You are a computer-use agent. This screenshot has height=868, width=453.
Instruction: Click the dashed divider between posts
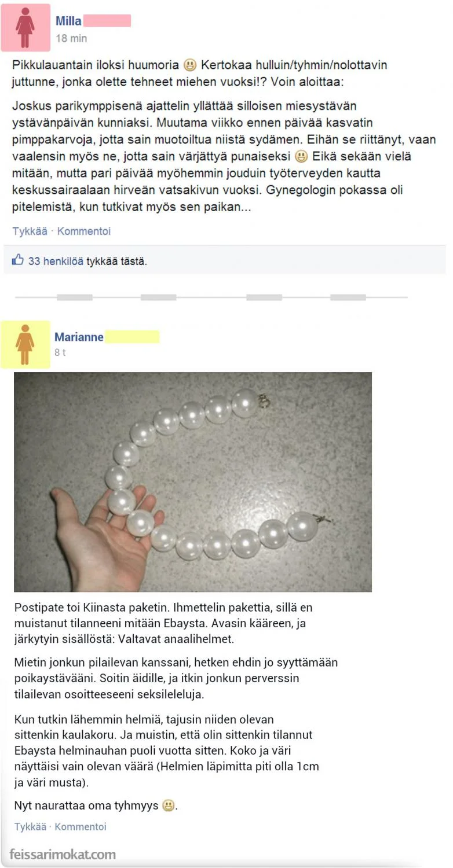pyautogui.click(x=211, y=297)
